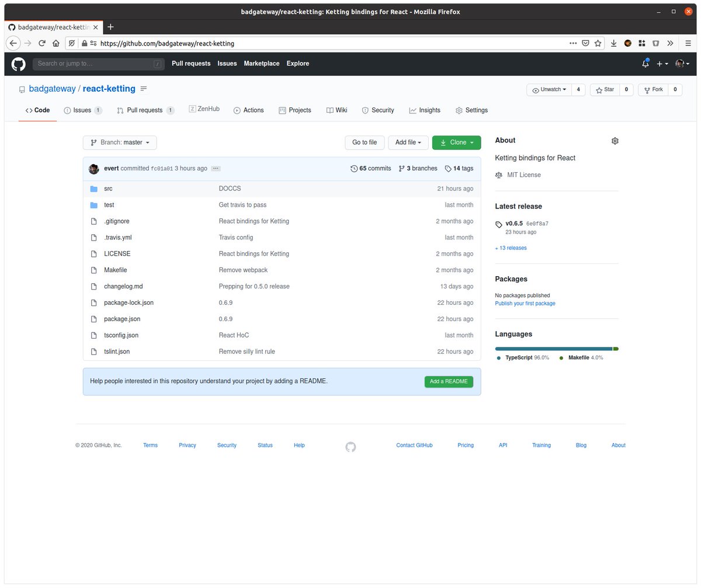Click the Go to file button

tap(365, 142)
